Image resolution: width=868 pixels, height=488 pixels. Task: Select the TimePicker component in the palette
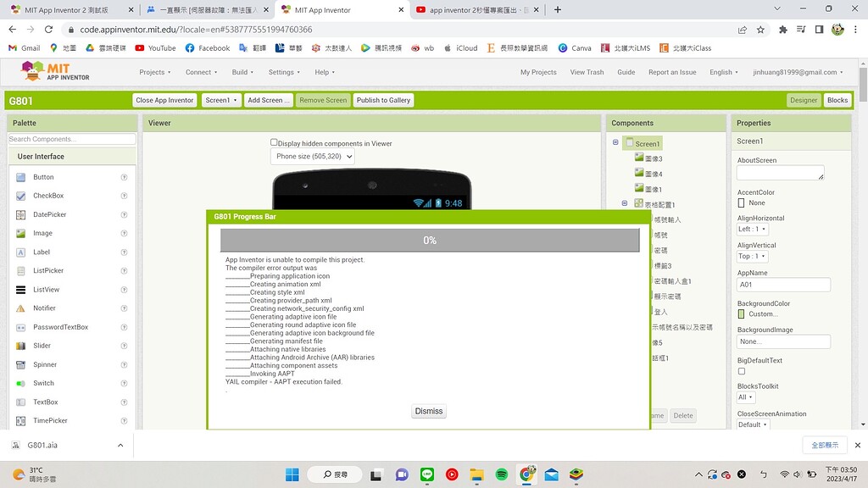coord(50,419)
